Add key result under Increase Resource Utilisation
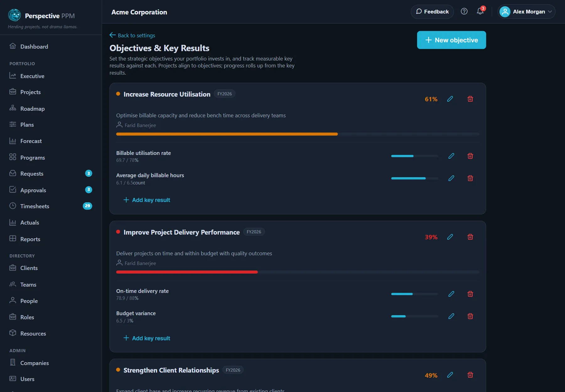The width and height of the screenshot is (565, 392). 147,200
